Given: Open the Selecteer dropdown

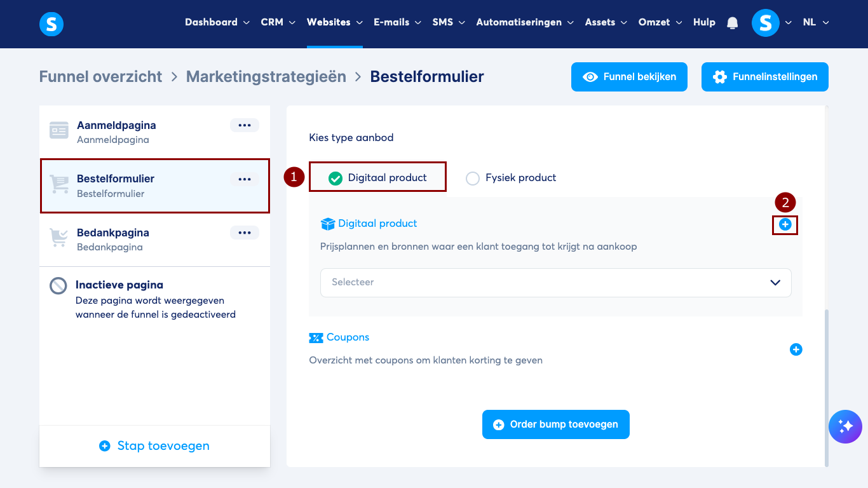Looking at the screenshot, I should (556, 282).
